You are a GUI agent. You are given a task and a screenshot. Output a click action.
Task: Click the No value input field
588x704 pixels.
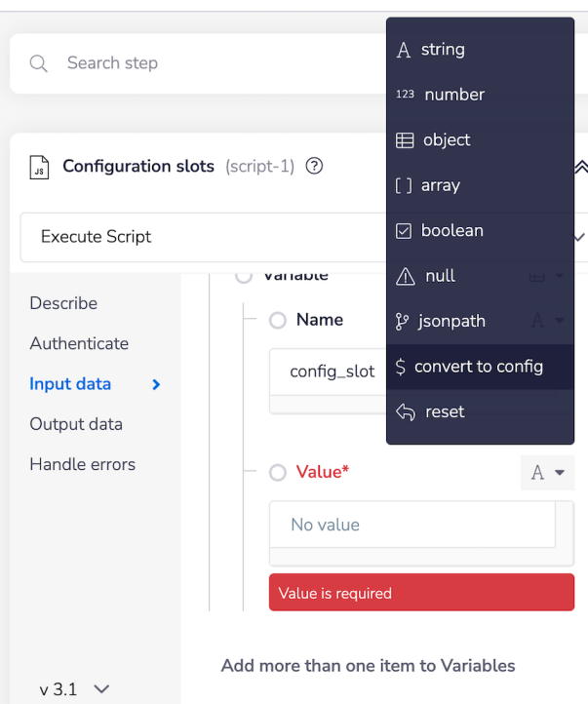tap(412, 525)
